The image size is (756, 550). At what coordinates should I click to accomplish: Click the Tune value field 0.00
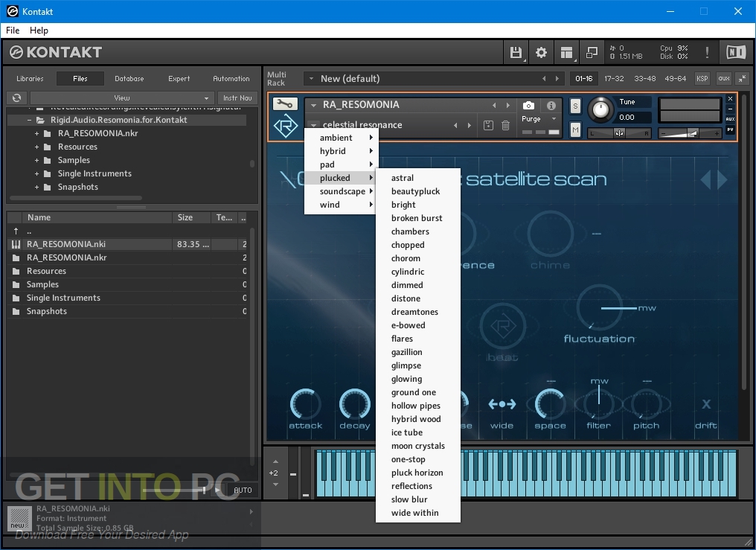pyautogui.click(x=633, y=117)
